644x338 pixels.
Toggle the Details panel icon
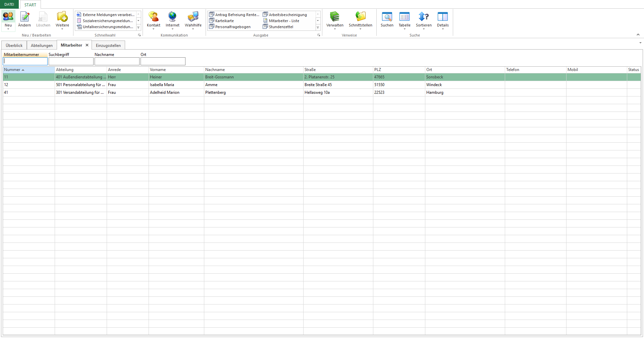[x=443, y=16]
